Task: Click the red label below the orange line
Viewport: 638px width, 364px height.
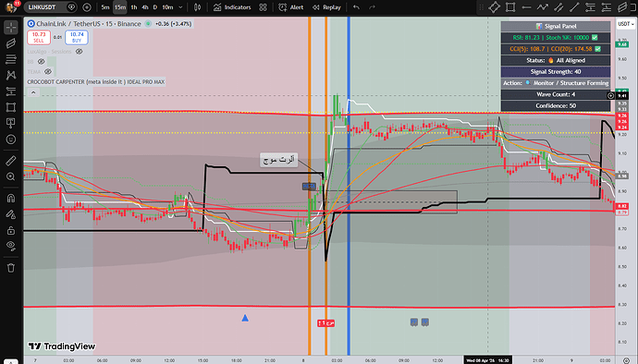Action: pos(325,323)
